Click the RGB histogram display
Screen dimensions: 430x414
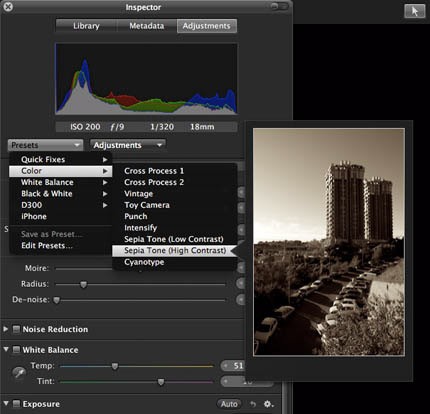(146, 79)
